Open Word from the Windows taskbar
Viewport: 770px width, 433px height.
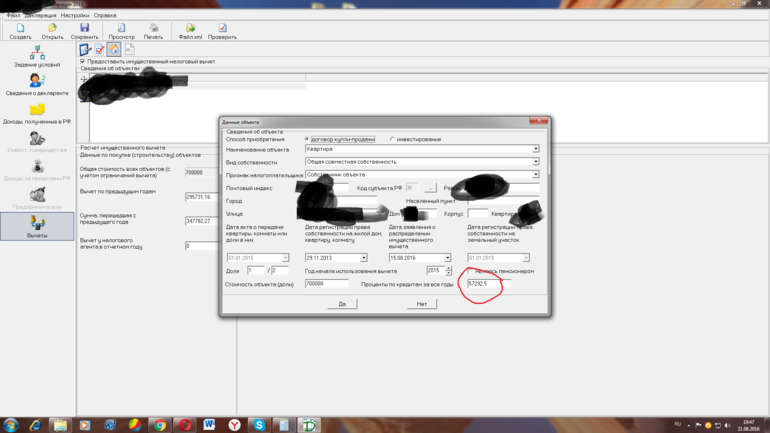pyautogui.click(x=209, y=425)
